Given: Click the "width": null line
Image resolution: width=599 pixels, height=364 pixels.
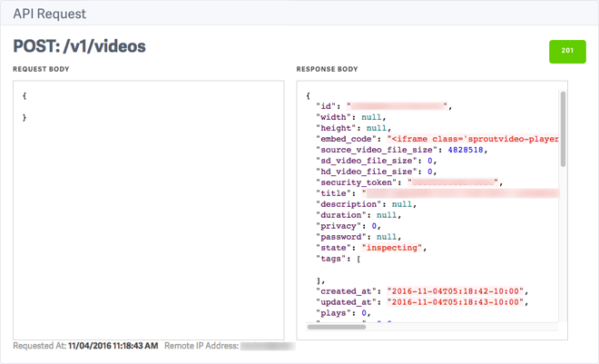Looking at the screenshot, I should [351, 117].
